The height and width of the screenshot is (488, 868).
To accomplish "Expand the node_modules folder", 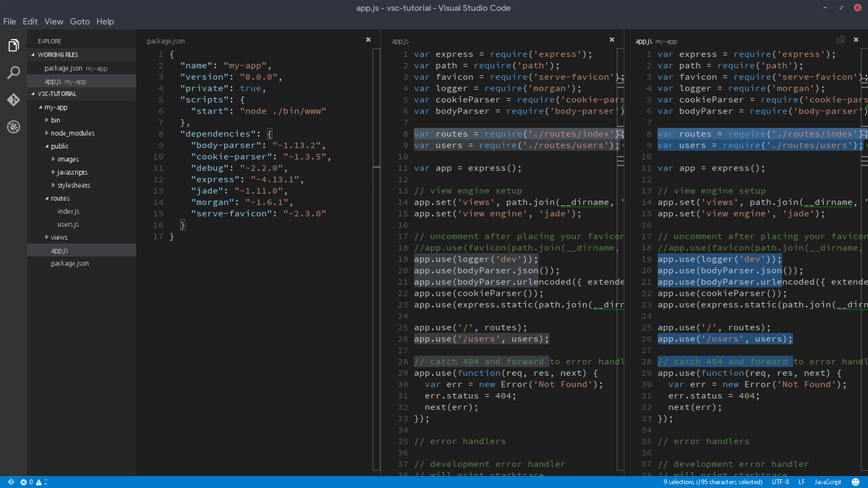I will pyautogui.click(x=70, y=132).
